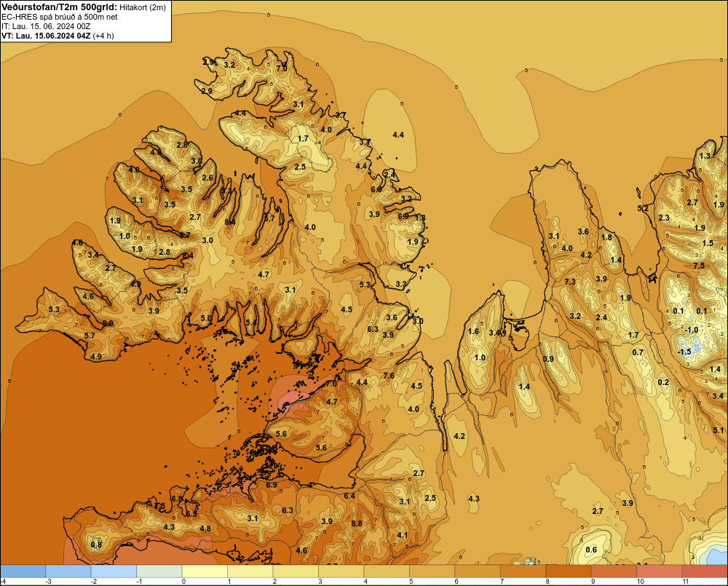Click the '7' tick label on the legend

tap(503, 582)
